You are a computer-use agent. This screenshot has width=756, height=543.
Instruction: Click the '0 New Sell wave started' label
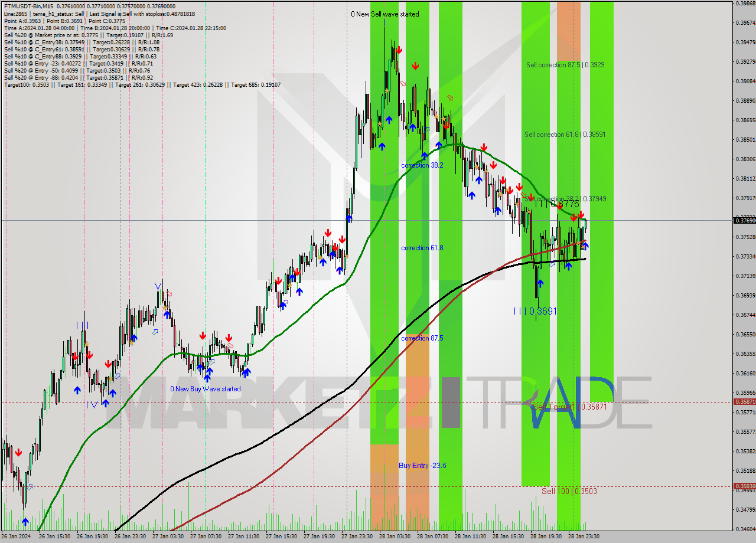tap(385, 14)
